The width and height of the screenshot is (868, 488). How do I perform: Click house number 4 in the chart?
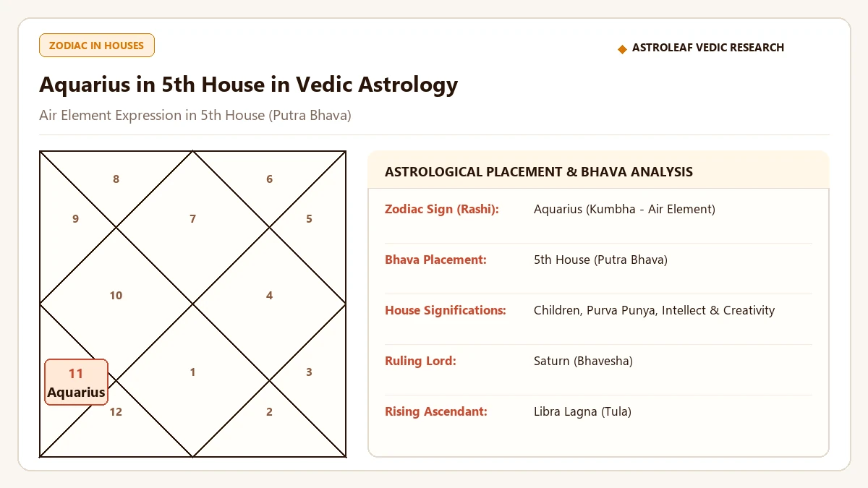(x=269, y=296)
